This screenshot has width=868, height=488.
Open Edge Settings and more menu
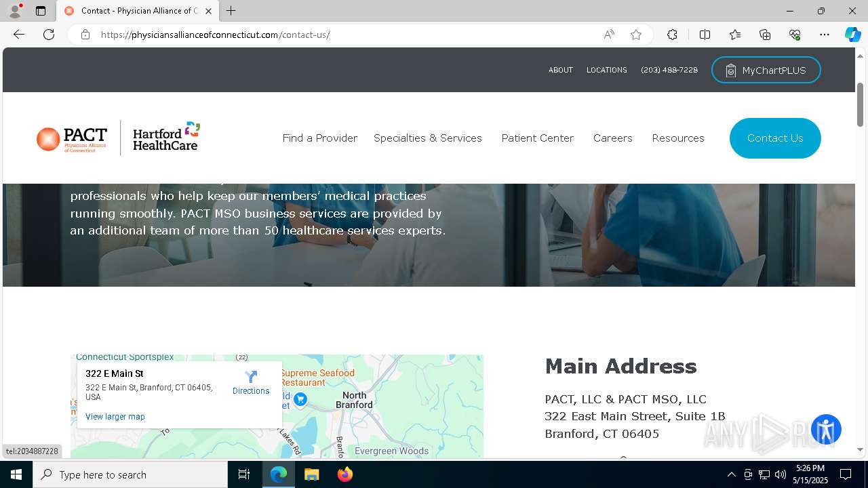point(825,35)
